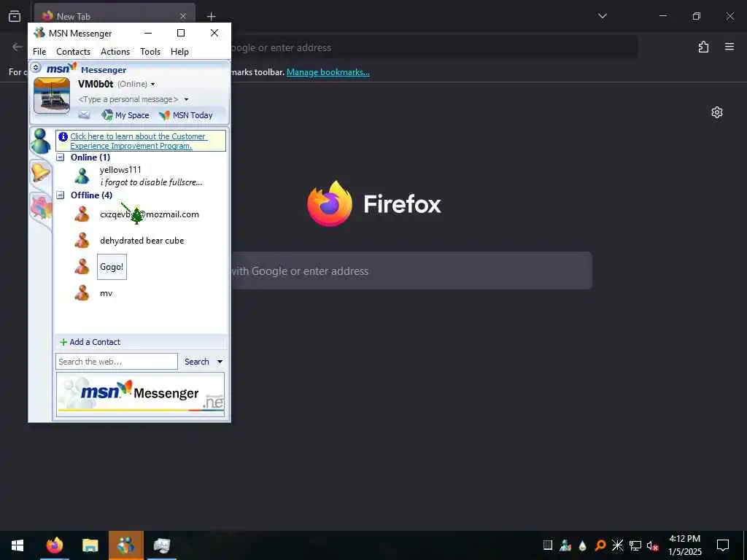This screenshot has height=560, width=747.
Task: Collapse the Online (1) group
Action: coord(61,157)
